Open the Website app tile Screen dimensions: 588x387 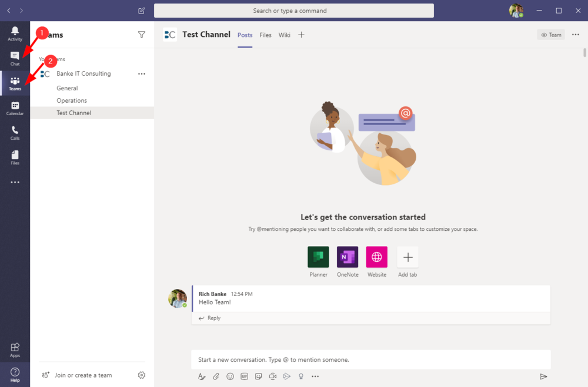[377, 257]
